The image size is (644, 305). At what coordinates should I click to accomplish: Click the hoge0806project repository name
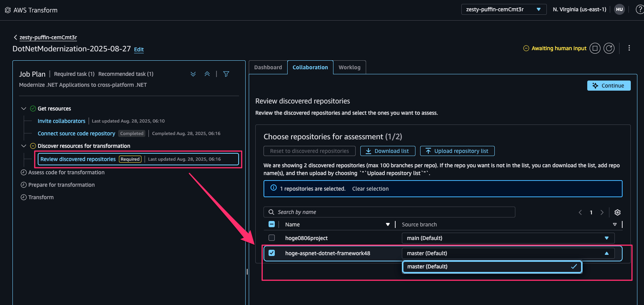(306, 238)
